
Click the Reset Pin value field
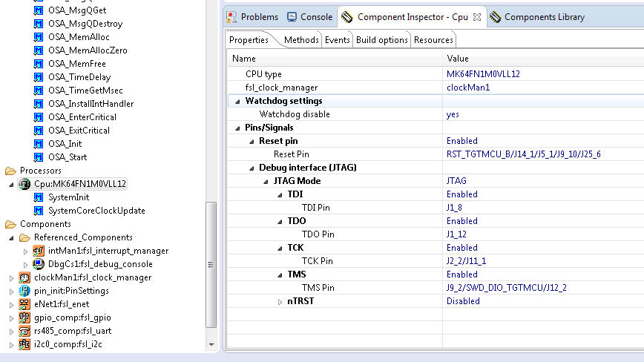point(523,154)
